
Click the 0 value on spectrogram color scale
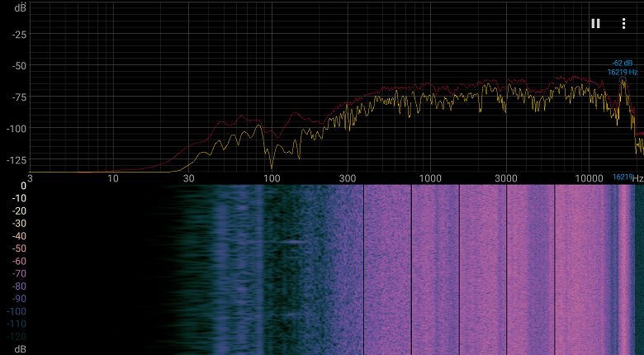click(23, 186)
